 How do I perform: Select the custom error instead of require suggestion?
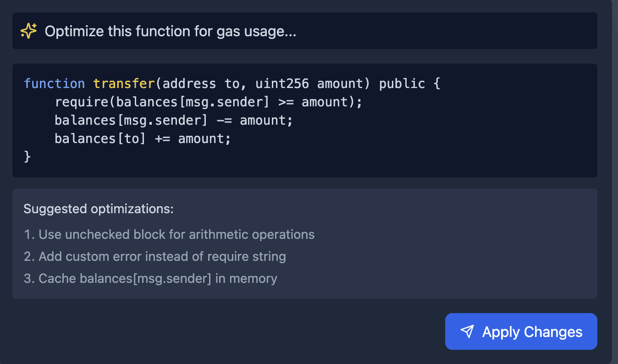coord(155,256)
